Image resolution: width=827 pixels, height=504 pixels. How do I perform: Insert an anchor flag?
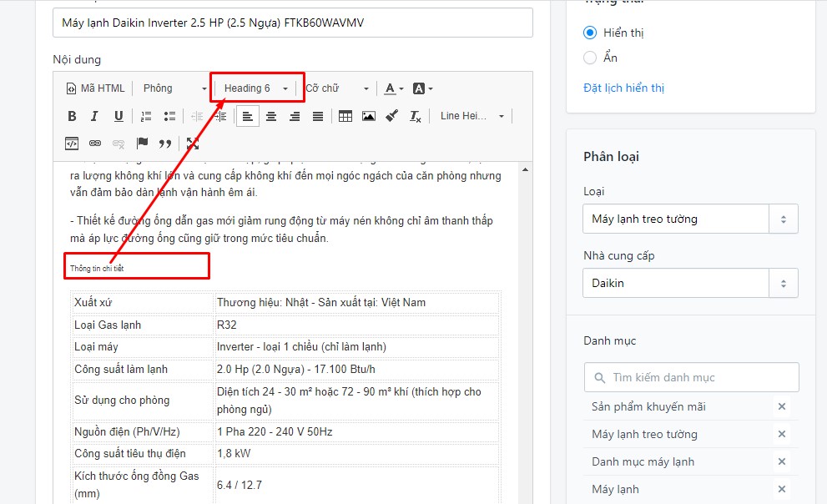click(x=142, y=144)
